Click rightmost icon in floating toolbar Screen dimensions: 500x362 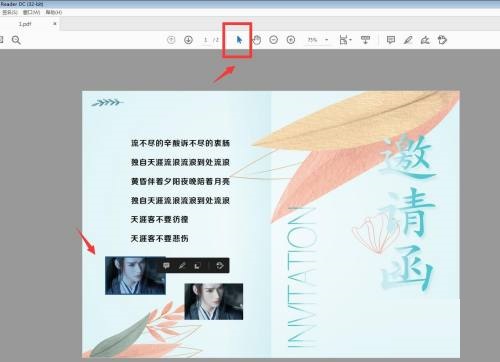[220, 266]
